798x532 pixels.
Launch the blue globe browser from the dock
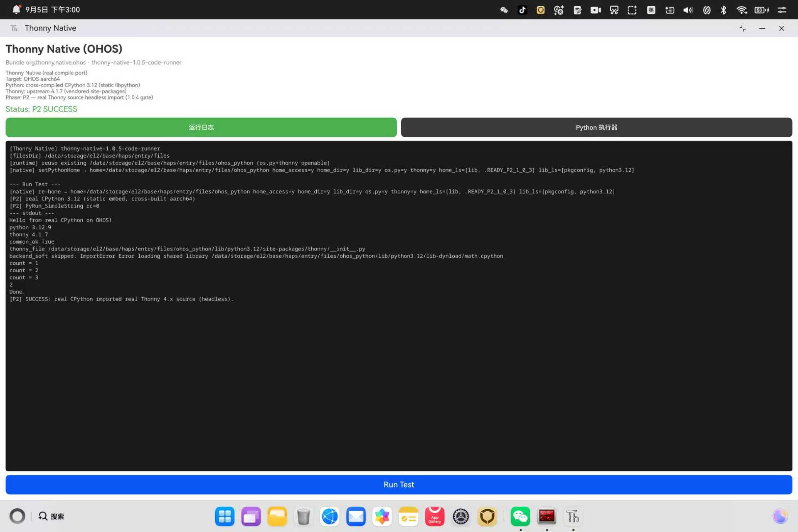tap(330, 517)
